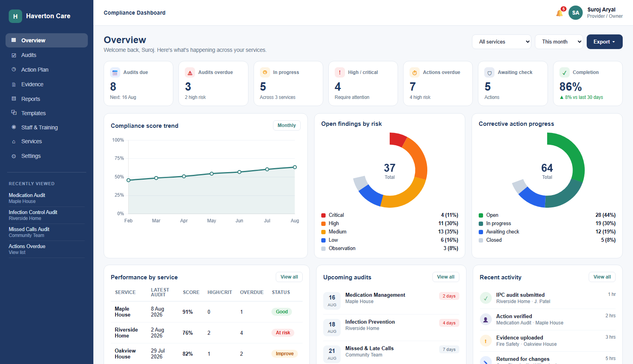This screenshot has width=633, height=364.
Task: Click the Evidence sidebar document icon
Action: pos(14,84)
